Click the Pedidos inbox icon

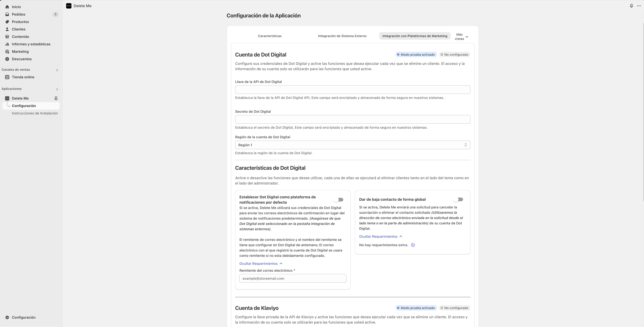tap(7, 14)
